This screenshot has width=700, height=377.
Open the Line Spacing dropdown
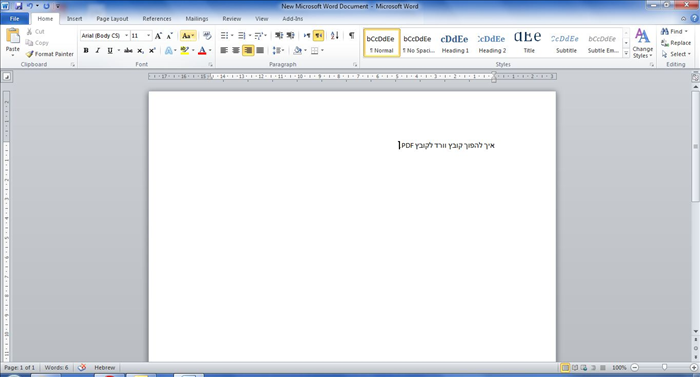point(279,50)
